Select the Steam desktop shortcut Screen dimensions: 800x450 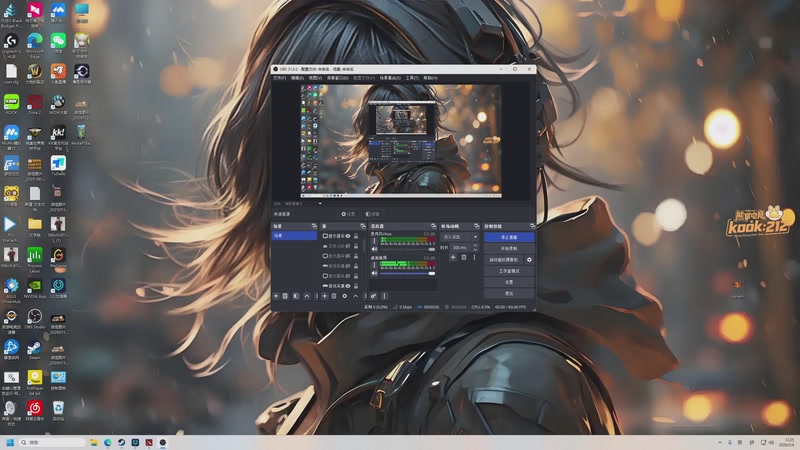[35, 349]
